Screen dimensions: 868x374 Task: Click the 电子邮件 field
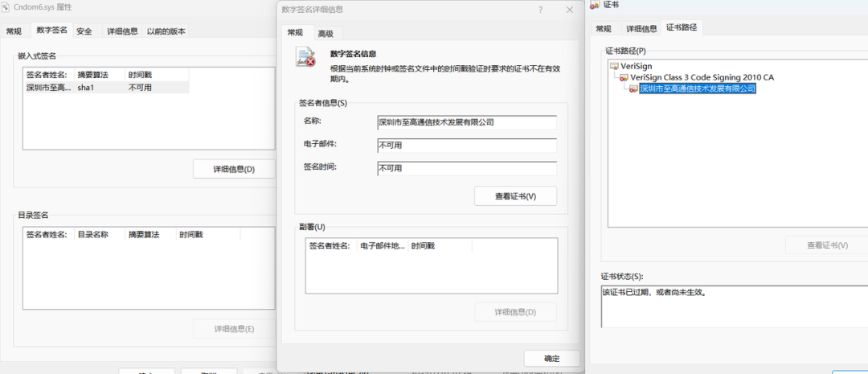pos(467,146)
